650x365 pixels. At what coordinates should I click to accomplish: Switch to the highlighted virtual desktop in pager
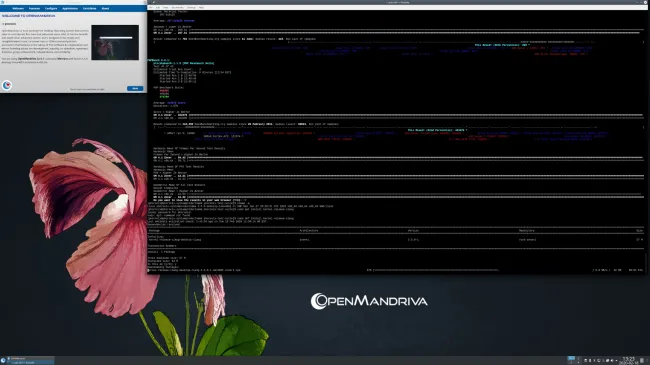(x=571, y=358)
